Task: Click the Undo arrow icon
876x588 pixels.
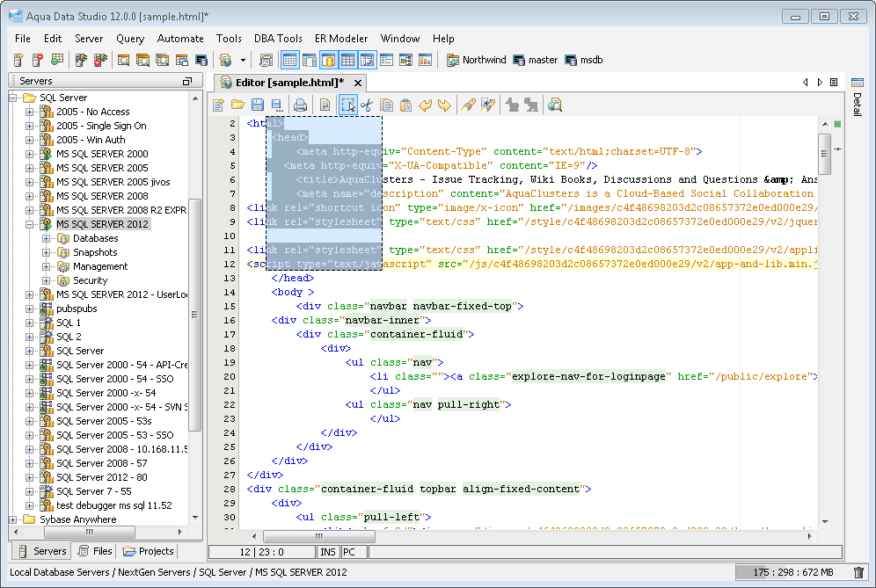Action: point(426,105)
